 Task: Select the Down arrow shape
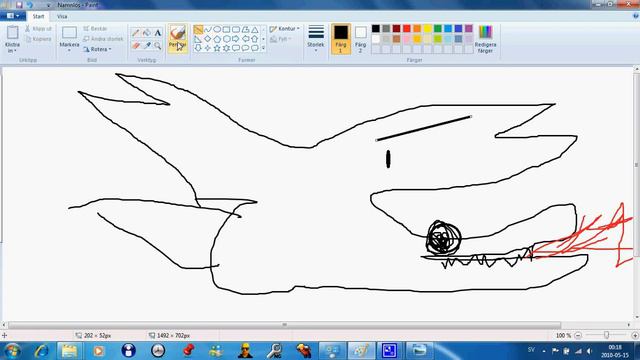pyautogui.click(x=198, y=48)
